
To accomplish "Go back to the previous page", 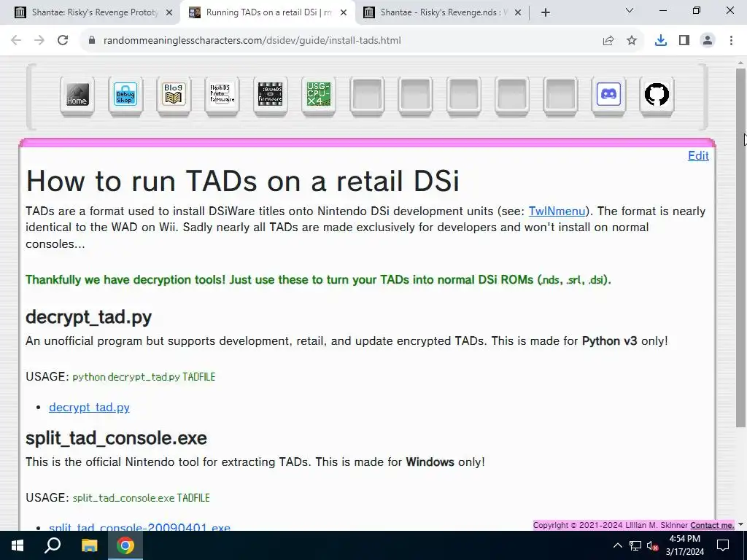I will tap(16, 41).
